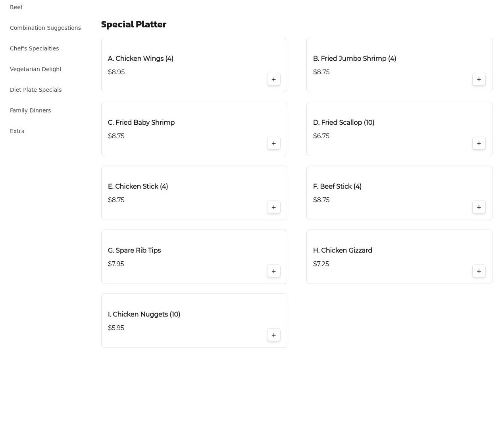The image size is (504, 446).
Task: Jump to Vegetarian Delight section
Action: tap(36, 69)
